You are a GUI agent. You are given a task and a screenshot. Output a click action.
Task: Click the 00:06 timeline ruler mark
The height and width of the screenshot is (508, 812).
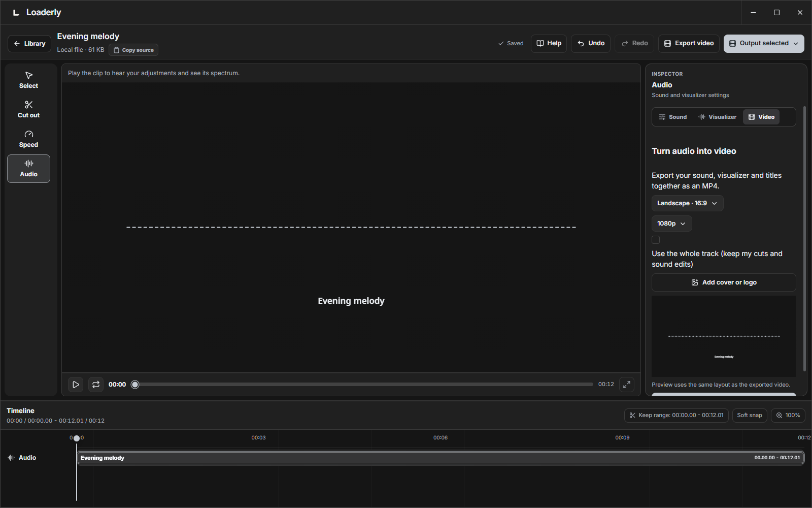(441, 437)
